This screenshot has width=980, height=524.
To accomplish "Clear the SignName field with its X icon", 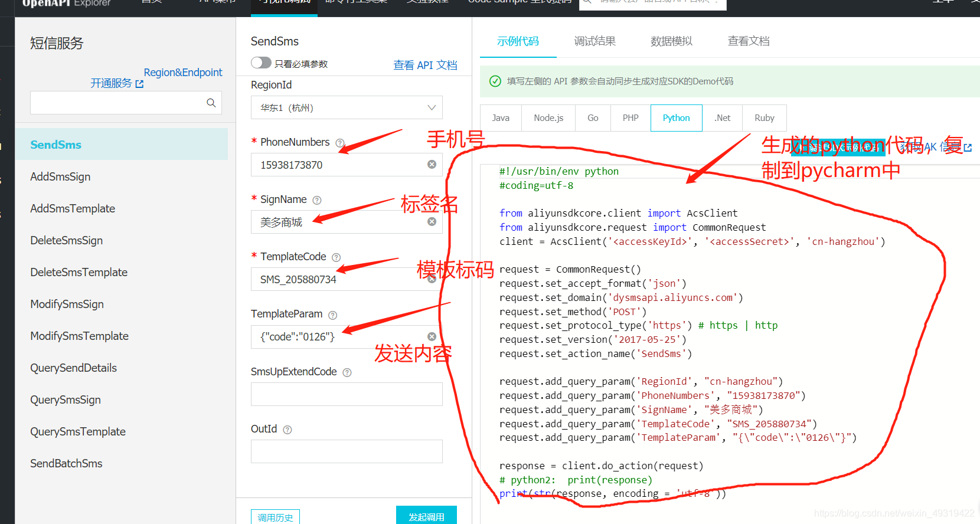I will [432, 222].
